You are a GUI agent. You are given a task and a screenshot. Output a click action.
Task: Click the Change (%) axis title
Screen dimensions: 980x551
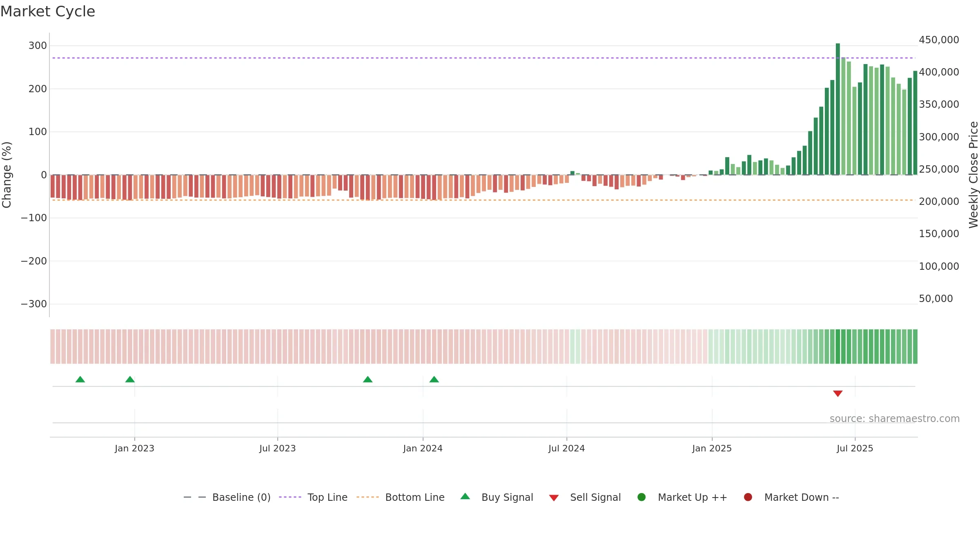click(x=7, y=175)
